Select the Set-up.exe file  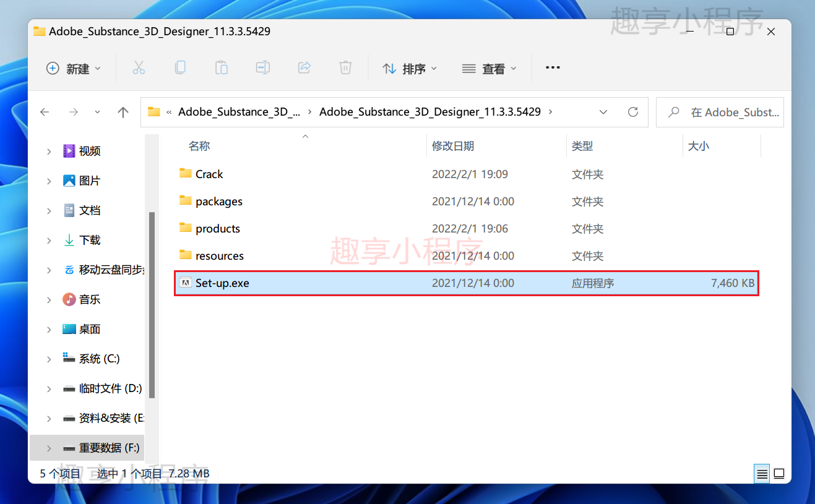[x=467, y=283]
